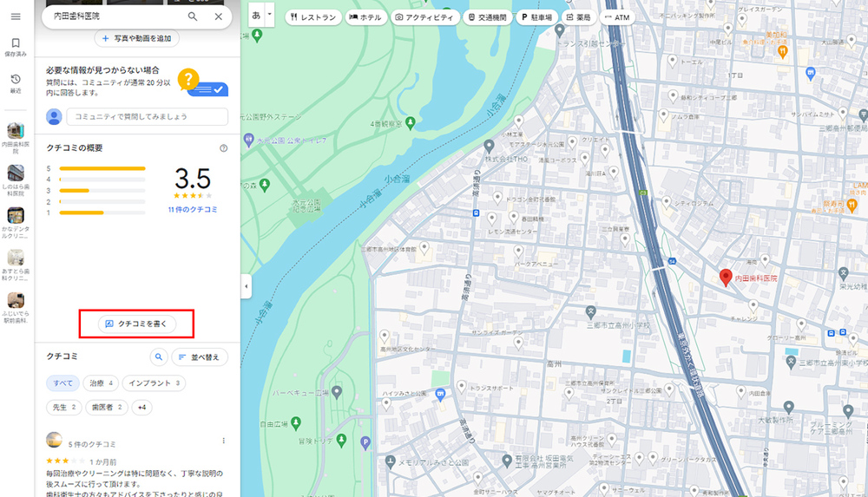
Task: Open the 並べ替え sort dropdown
Action: (x=200, y=356)
